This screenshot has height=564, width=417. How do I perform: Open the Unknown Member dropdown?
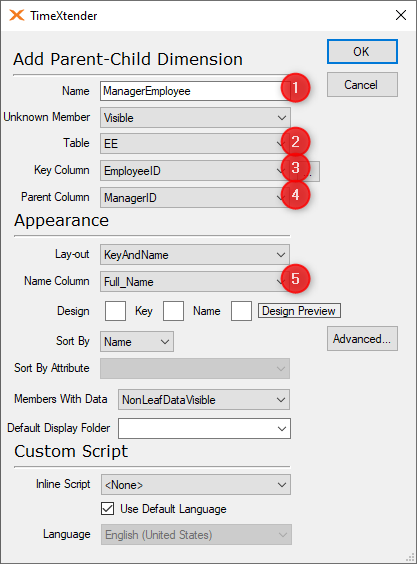(195, 117)
